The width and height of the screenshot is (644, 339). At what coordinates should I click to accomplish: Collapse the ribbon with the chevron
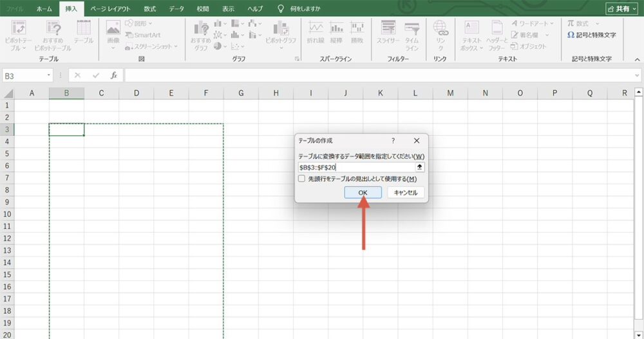(x=637, y=59)
